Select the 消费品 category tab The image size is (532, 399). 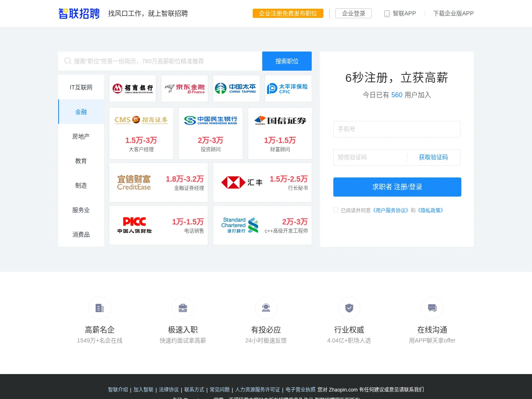point(81,234)
